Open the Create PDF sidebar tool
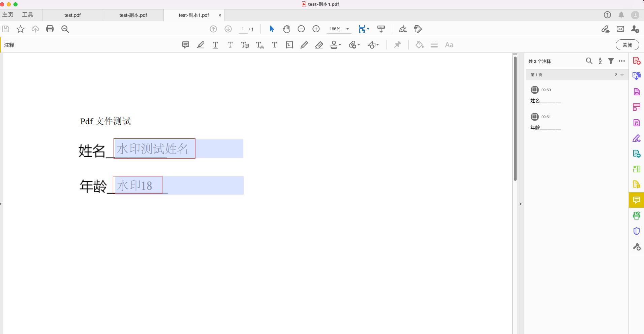 636,61
